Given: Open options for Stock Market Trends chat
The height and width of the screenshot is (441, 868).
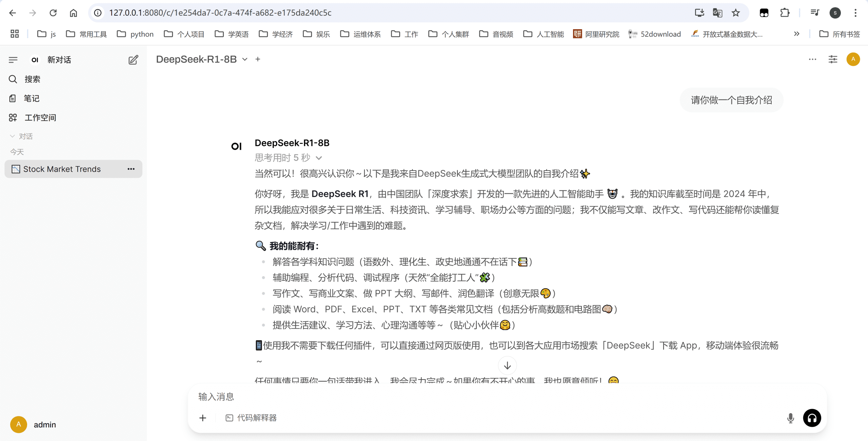Looking at the screenshot, I should [x=131, y=169].
